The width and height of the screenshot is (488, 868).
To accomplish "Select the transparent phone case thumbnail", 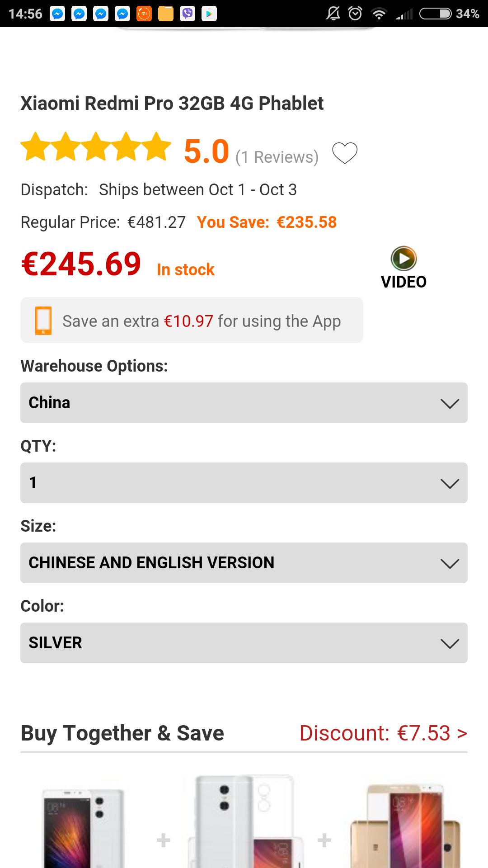I will (244, 821).
